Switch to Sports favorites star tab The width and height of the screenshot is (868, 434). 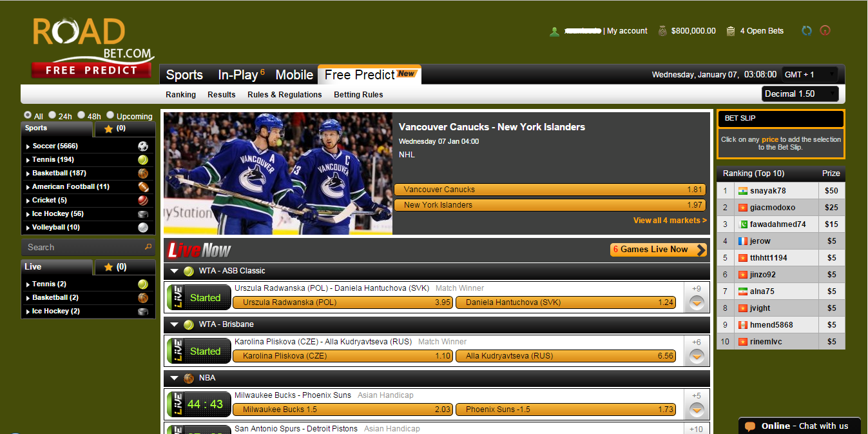tap(125, 129)
